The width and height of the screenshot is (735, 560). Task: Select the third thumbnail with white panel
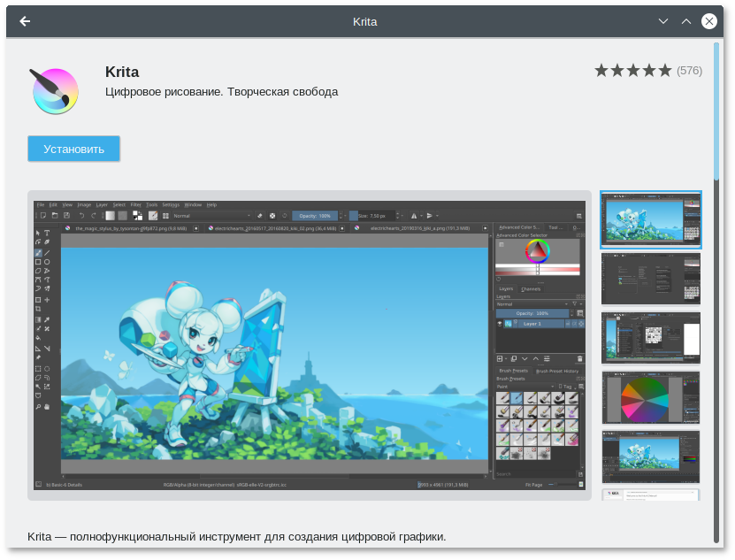point(651,338)
